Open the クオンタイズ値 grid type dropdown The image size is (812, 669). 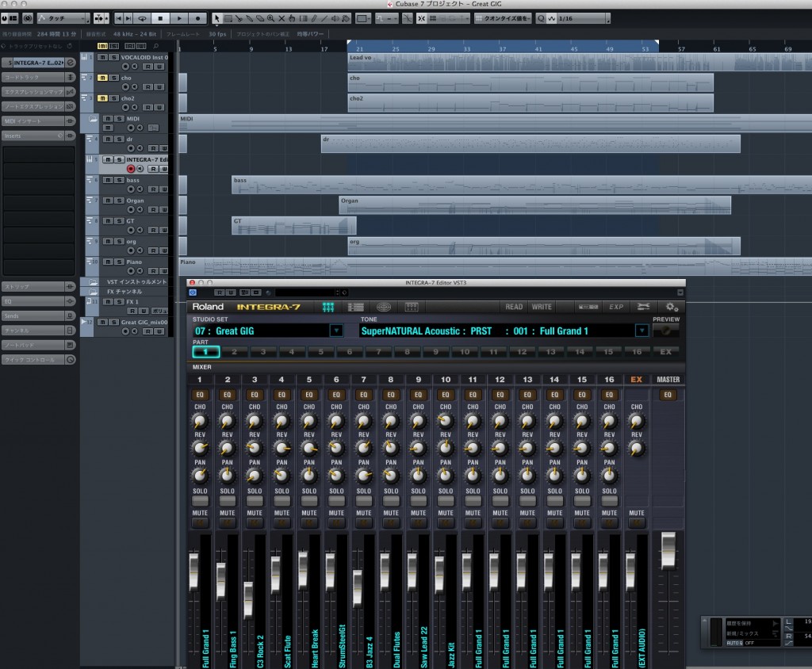point(502,18)
